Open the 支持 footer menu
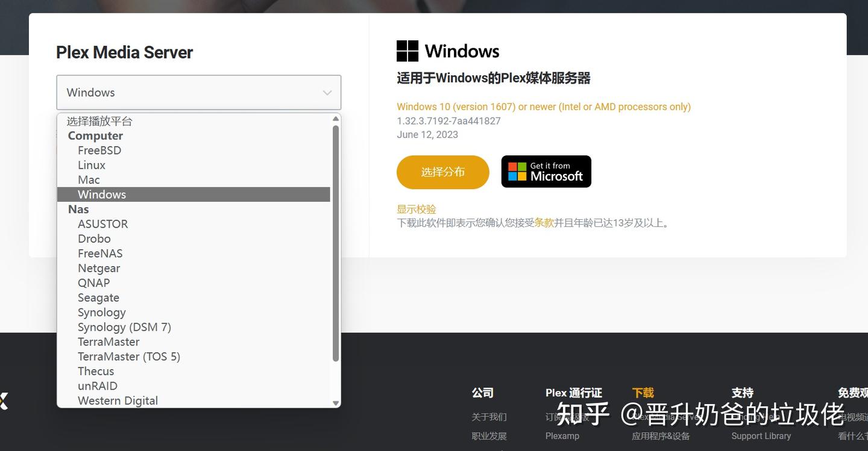 (742, 393)
